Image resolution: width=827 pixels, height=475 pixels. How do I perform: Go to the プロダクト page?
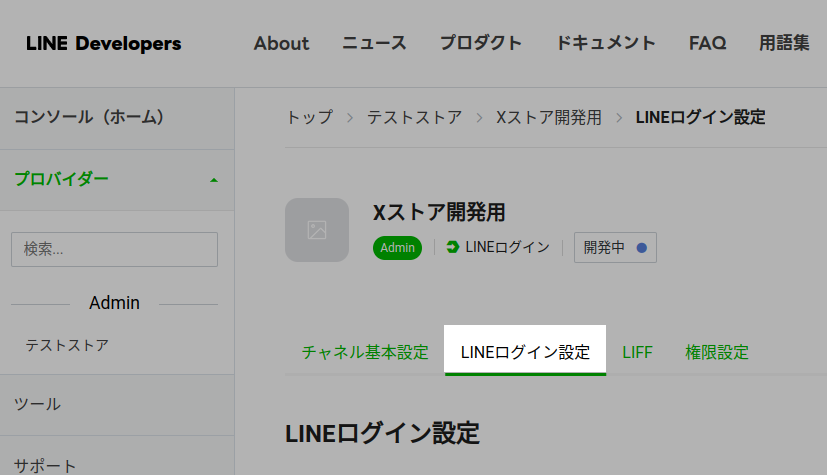coord(481,43)
